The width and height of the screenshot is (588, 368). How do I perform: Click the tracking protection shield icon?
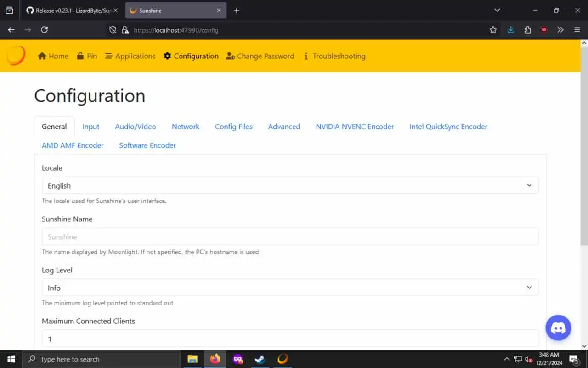113,30
